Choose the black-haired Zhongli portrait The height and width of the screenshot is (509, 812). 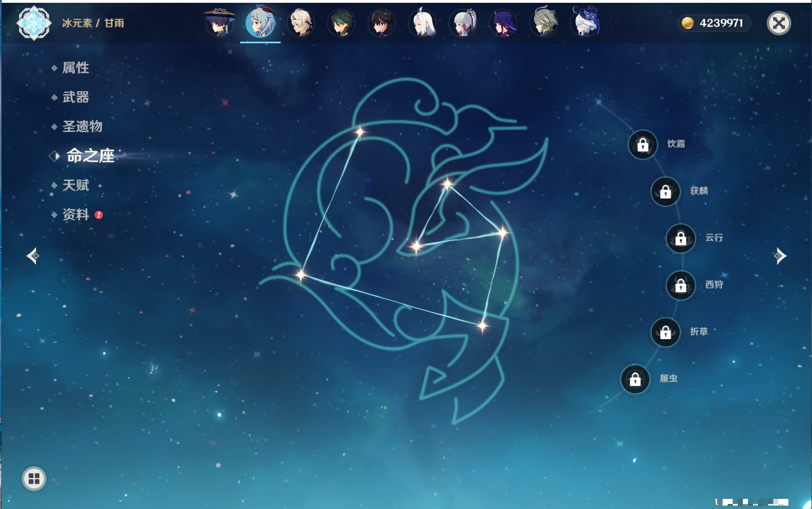382,22
